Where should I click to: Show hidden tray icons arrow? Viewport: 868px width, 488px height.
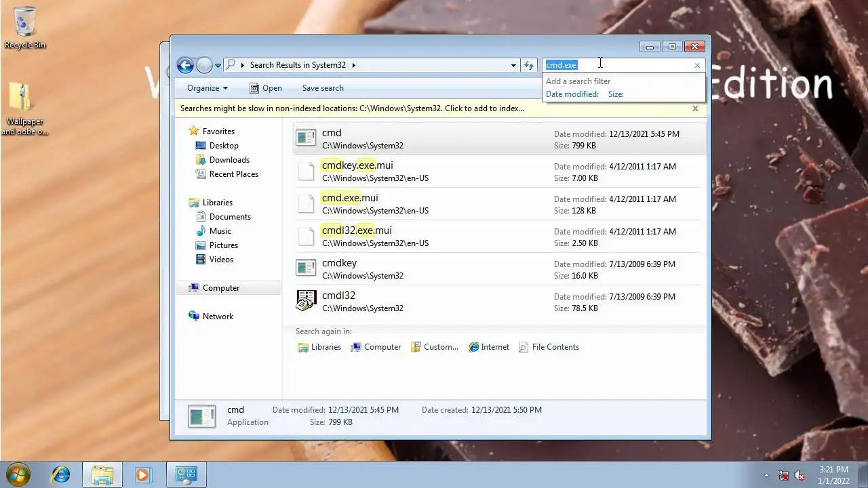coord(767,475)
